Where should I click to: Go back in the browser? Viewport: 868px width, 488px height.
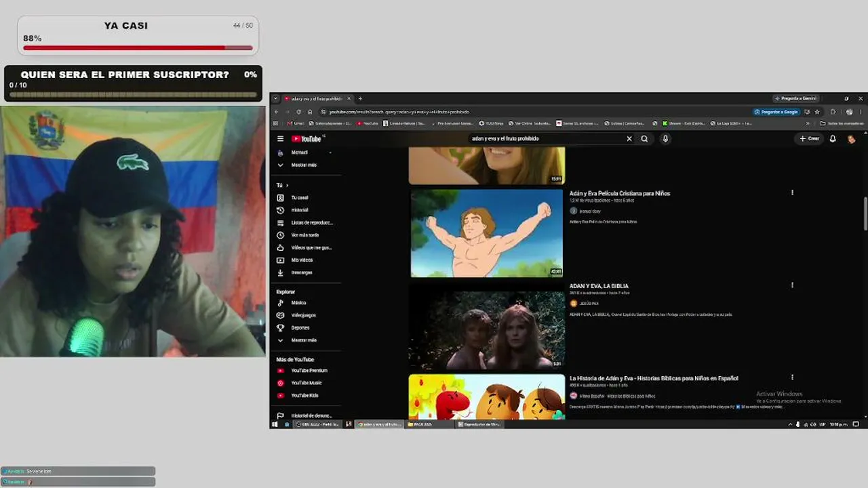point(276,112)
